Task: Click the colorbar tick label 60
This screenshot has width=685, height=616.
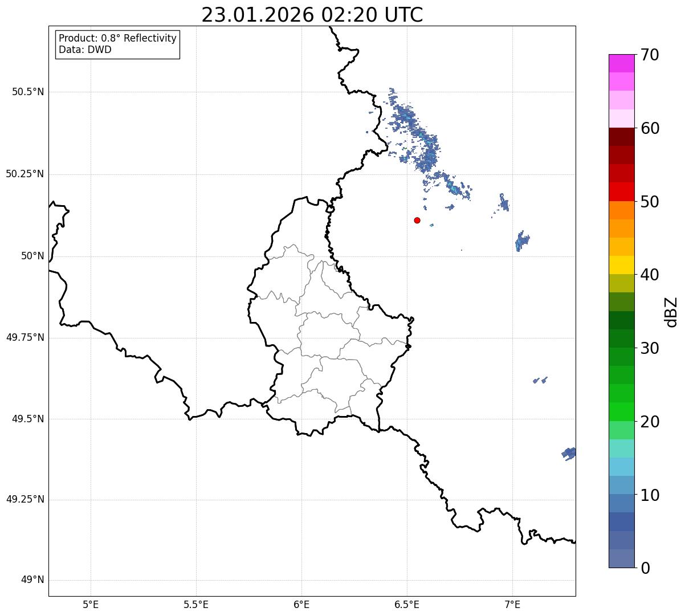Action: 650,128
